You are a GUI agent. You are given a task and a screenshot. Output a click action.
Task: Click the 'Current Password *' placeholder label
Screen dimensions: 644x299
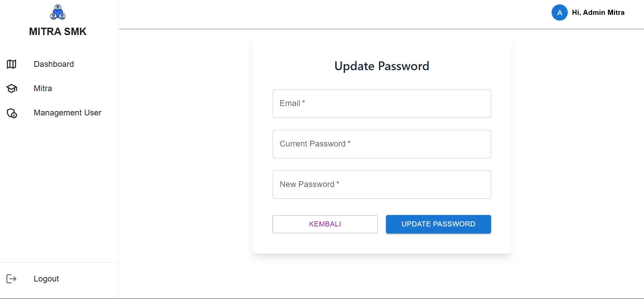tap(315, 144)
